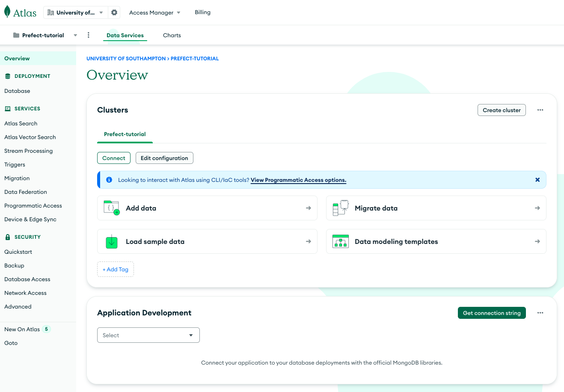Click the Deployment section database icon

(7, 76)
